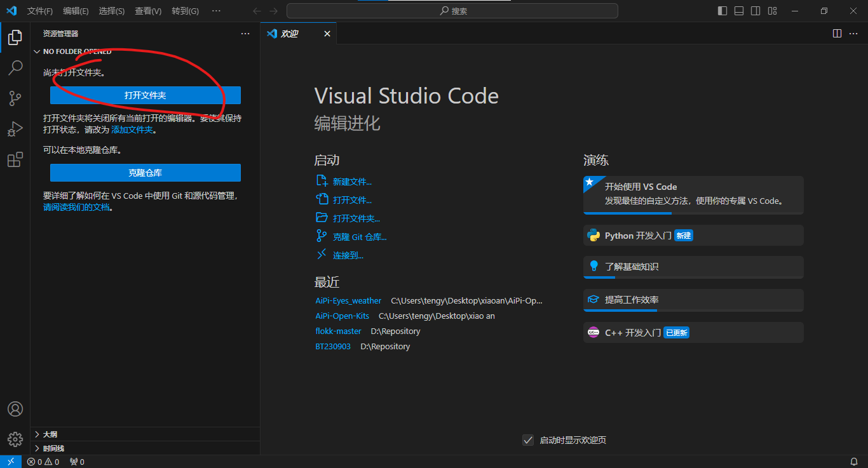Open the Explorer view in activity bar

point(15,37)
